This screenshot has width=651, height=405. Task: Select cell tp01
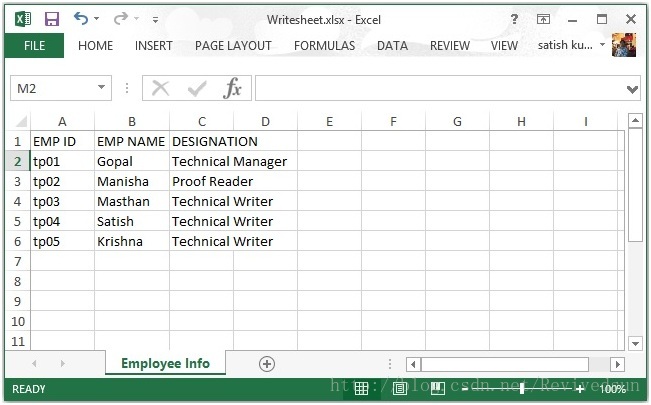click(62, 161)
